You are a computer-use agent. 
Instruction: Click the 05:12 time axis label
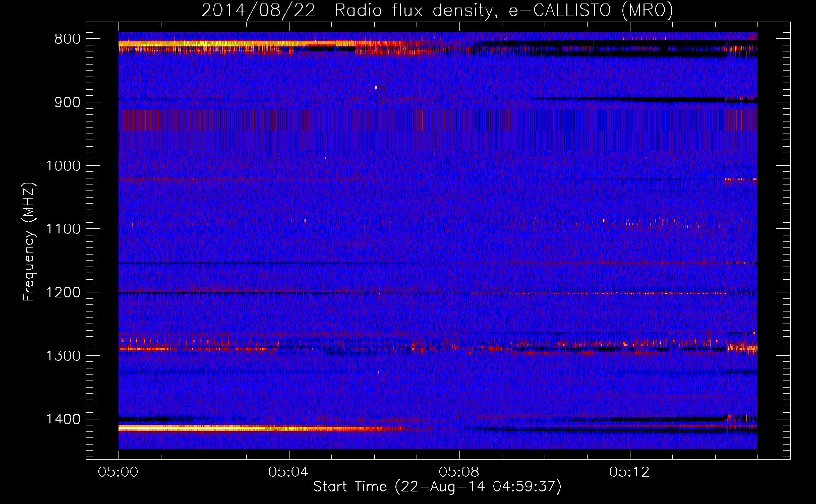pyautogui.click(x=630, y=472)
